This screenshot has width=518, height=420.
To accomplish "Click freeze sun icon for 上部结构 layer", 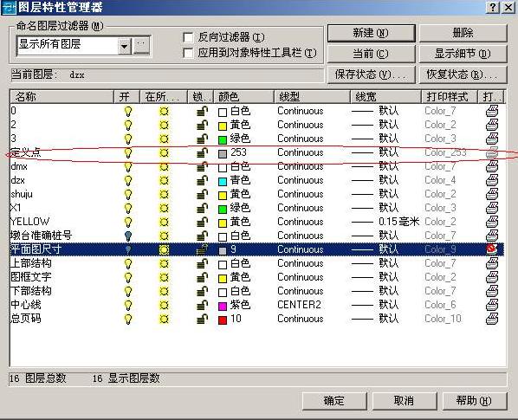I will tap(164, 264).
